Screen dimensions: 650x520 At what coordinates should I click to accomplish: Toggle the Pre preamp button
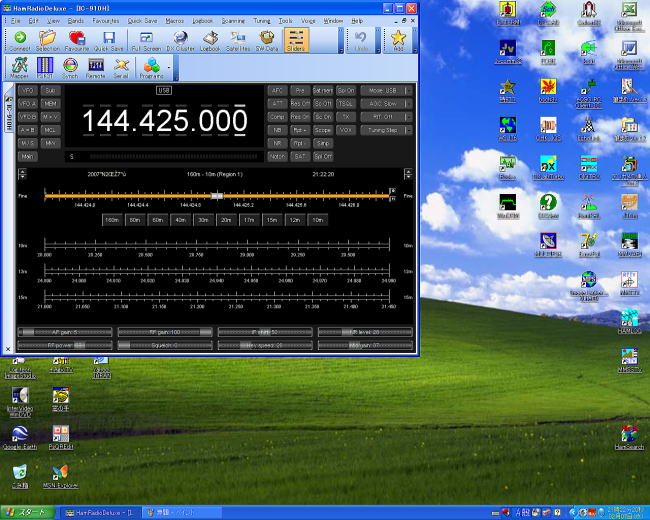click(x=300, y=90)
